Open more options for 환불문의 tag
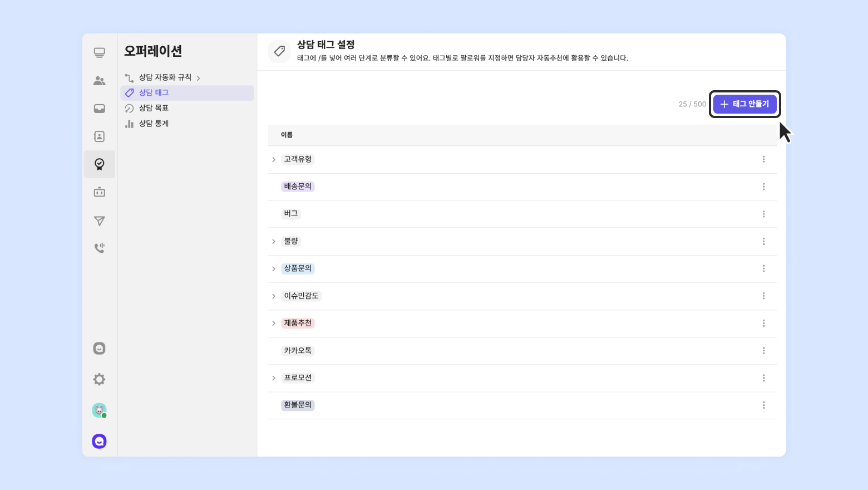The width and height of the screenshot is (868, 490). point(763,405)
